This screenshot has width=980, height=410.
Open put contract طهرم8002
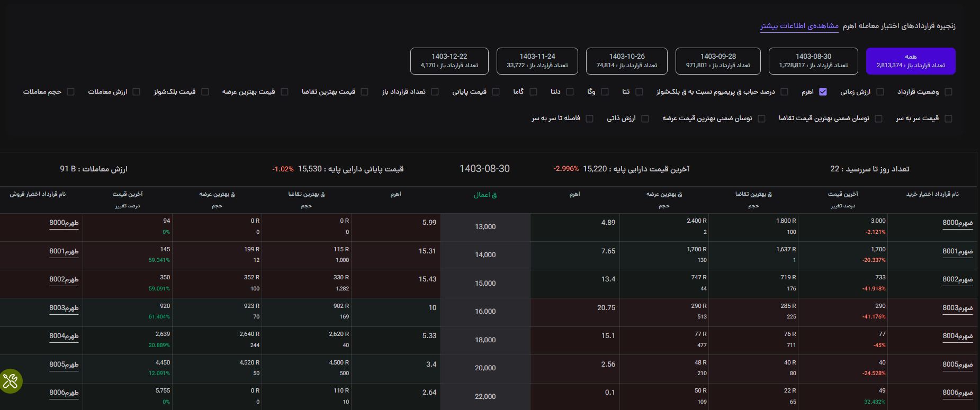(x=64, y=279)
